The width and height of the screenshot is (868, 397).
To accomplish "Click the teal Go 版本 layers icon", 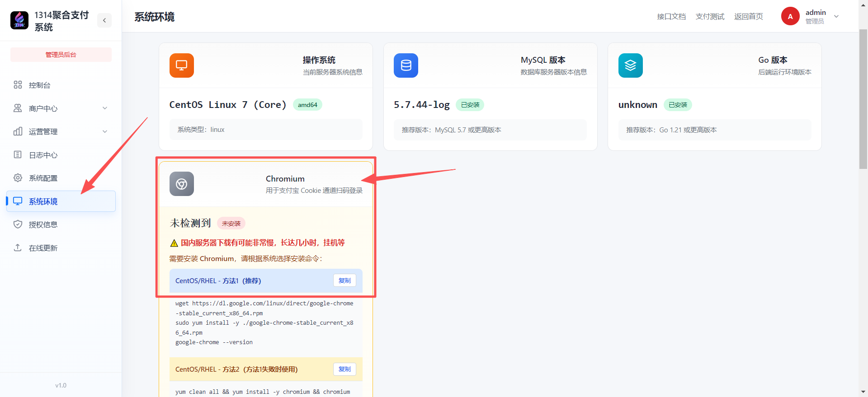I will click(631, 65).
